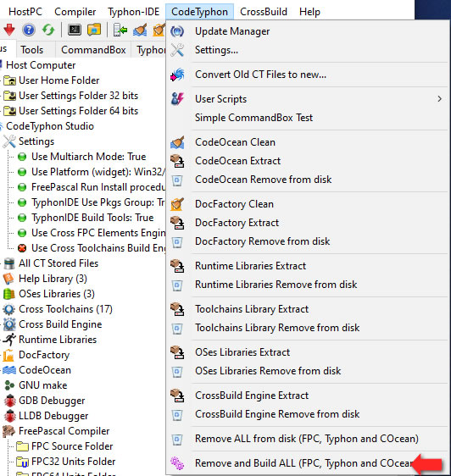Viewport: 451px width, 476px height.
Task: Toggle the red Use Cross Toolchains Build indicator
Action: click(x=22, y=248)
